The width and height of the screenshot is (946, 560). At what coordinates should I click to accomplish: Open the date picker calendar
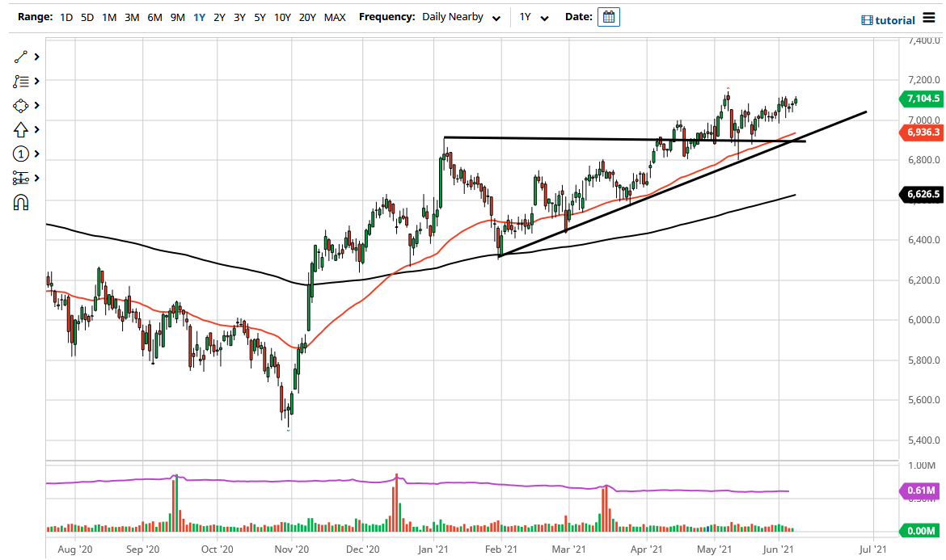[x=609, y=16]
